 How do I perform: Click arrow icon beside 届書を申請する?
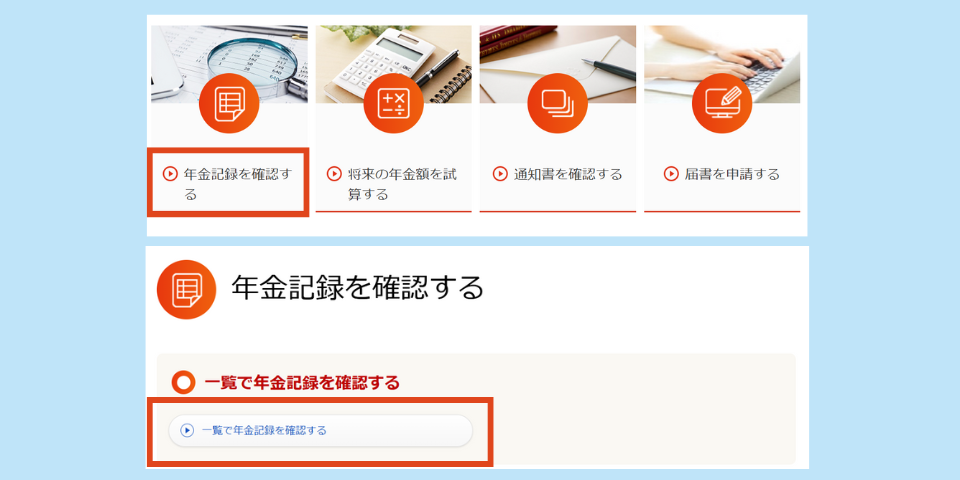pyautogui.click(x=671, y=174)
